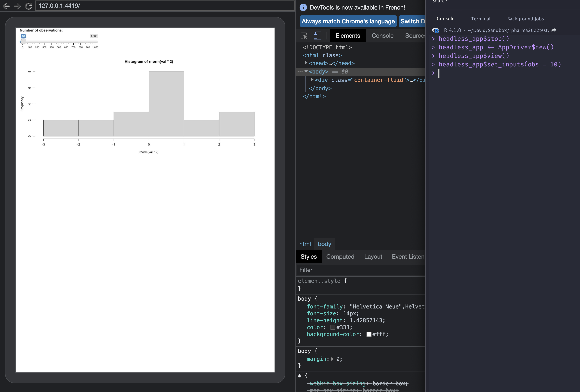Viewport: 580px width, 392px height.
Task: Select the DOCTYPE html line
Action: (327, 47)
